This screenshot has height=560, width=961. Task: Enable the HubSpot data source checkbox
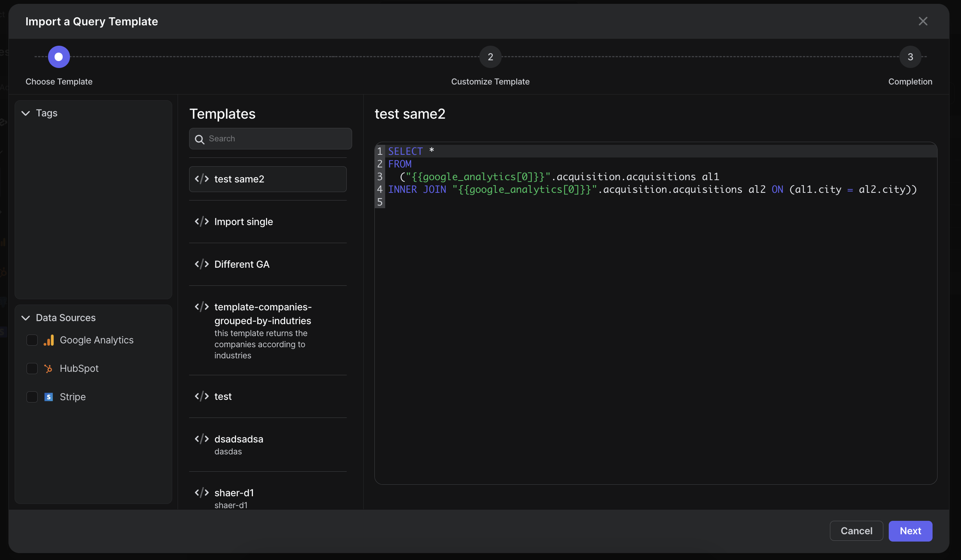[x=32, y=369]
